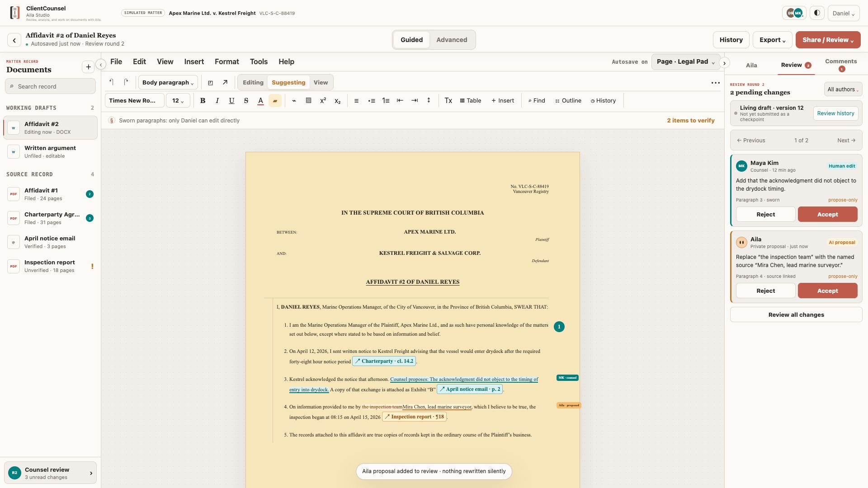
Task: Clear text formatting with Tx
Action: tap(448, 101)
